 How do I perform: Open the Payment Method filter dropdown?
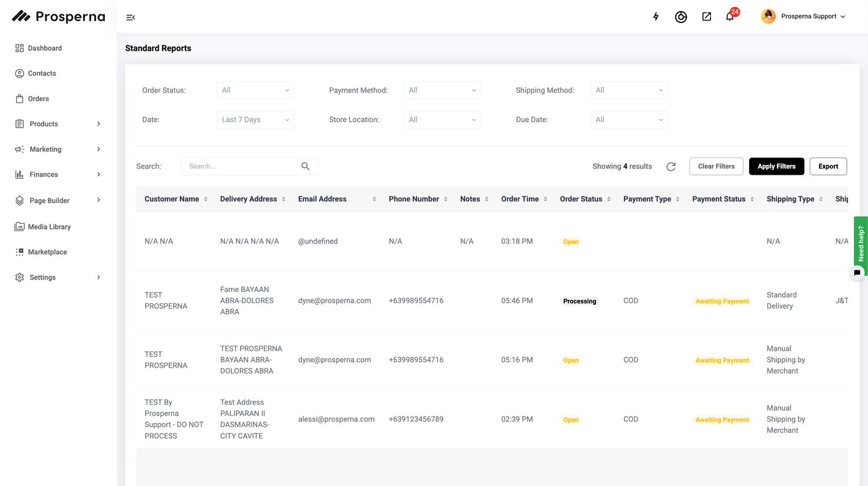(442, 91)
